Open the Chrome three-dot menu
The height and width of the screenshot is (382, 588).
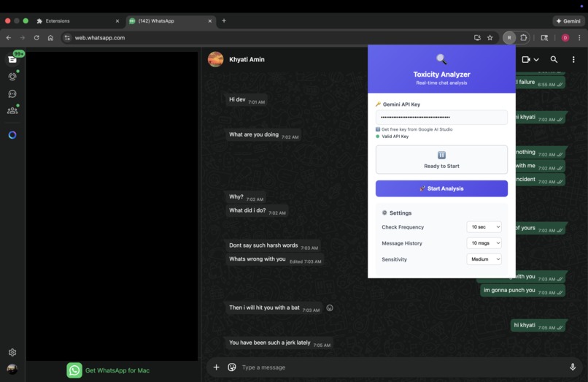pos(579,37)
